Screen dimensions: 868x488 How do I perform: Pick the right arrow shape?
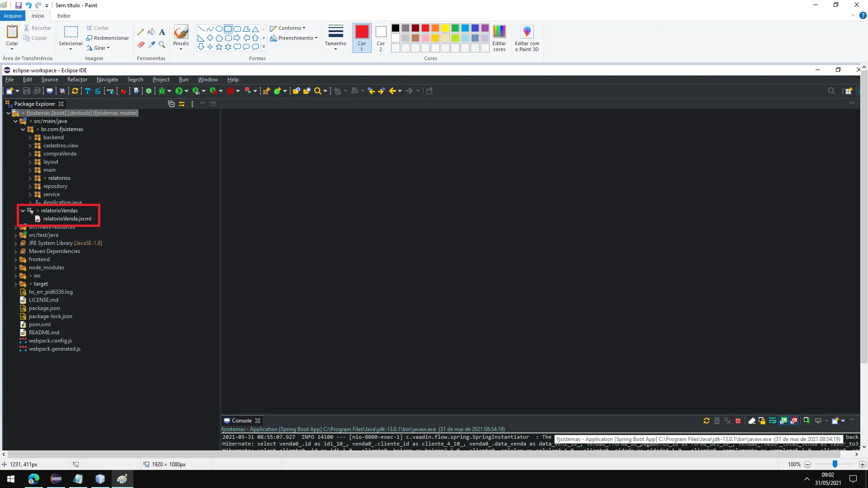coord(237,38)
